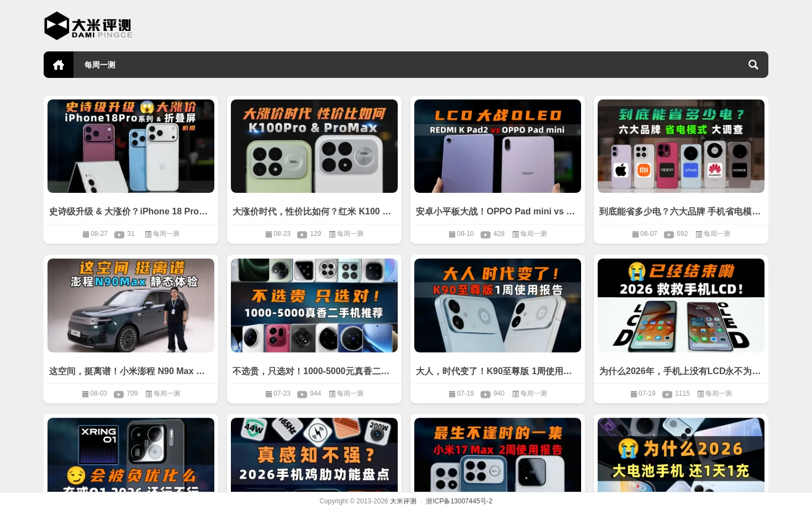Click the calendar icon beside date 08-03

(85, 394)
